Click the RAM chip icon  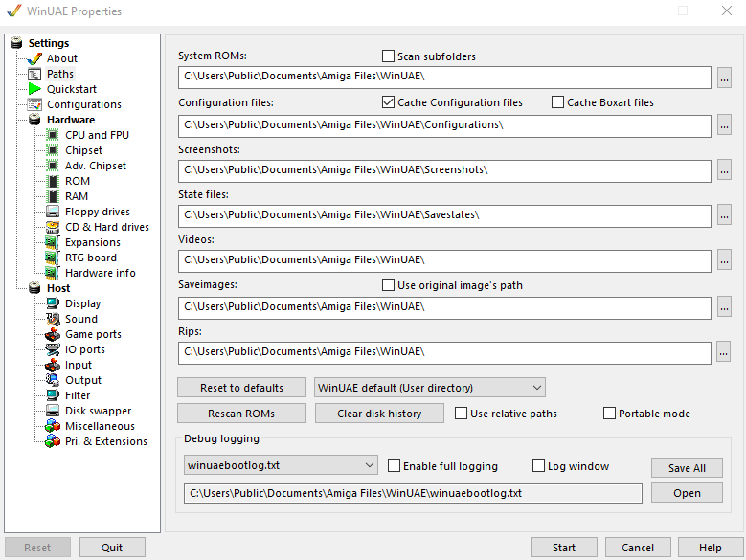point(53,196)
